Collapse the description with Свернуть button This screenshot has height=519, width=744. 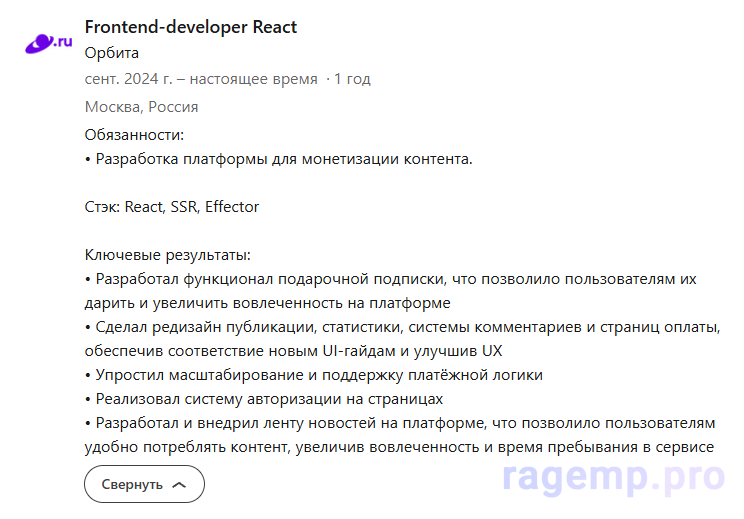144,484
